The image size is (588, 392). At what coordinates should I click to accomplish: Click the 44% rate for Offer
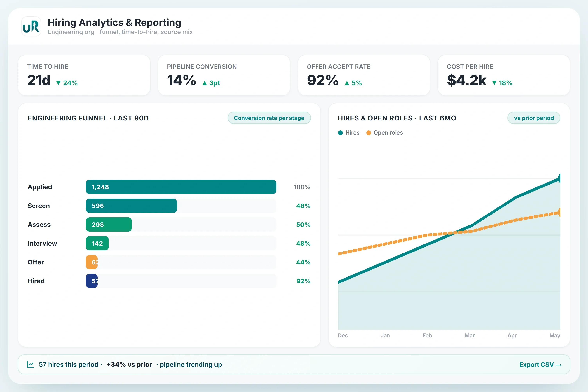click(x=303, y=262)
